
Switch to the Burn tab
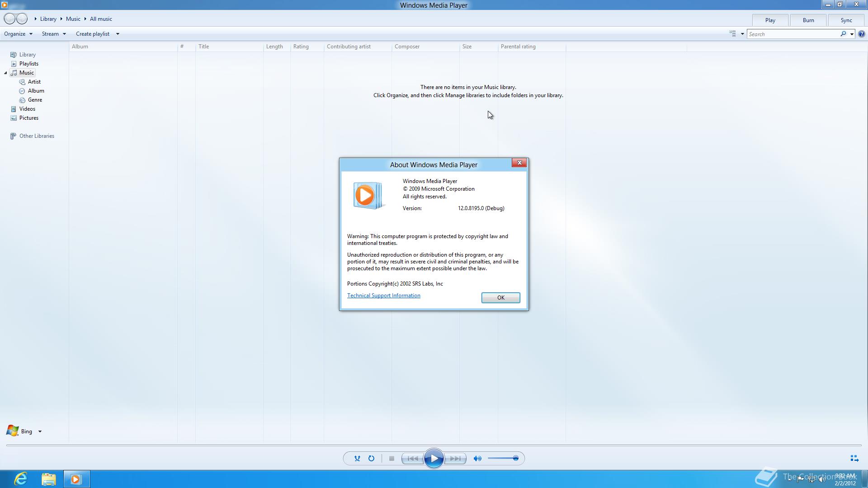tap(808, 20)
